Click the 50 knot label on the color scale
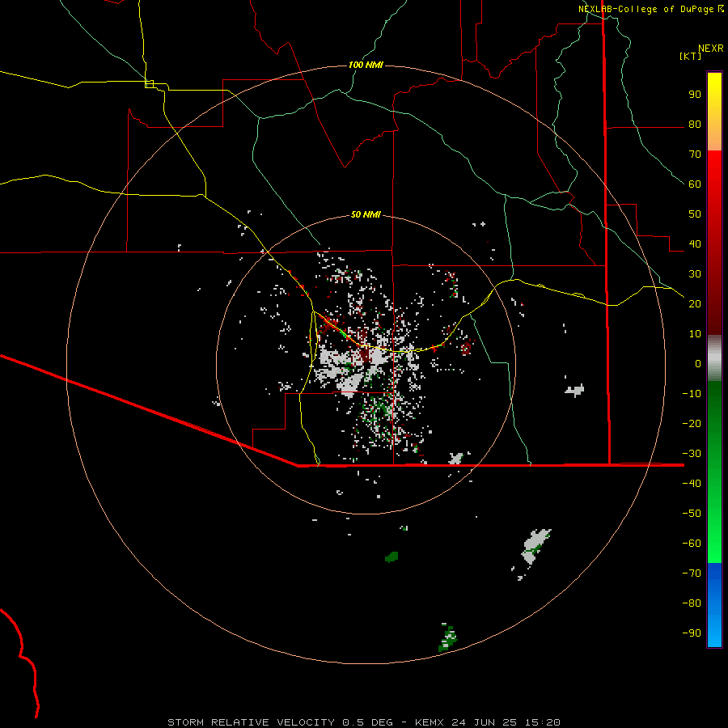The height and width of the screenshot is (728, 728). coord(695,214)
